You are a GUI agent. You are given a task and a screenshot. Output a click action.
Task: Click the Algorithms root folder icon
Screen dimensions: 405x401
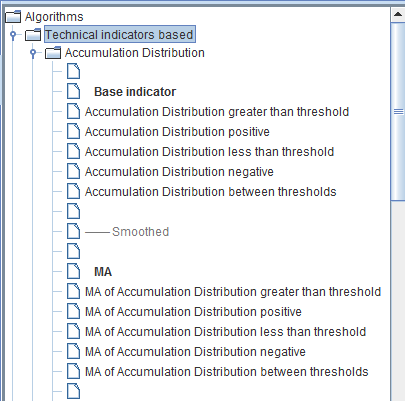(x=13, y=16)
